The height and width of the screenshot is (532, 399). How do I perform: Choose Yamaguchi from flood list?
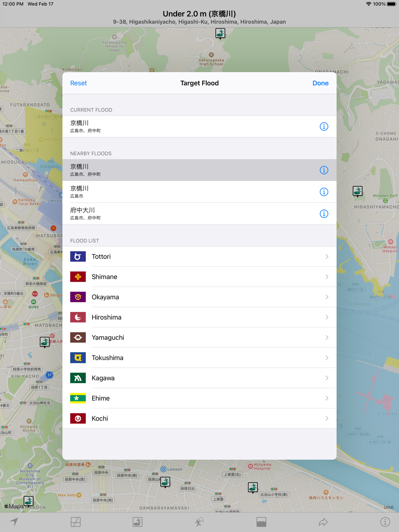199,337
